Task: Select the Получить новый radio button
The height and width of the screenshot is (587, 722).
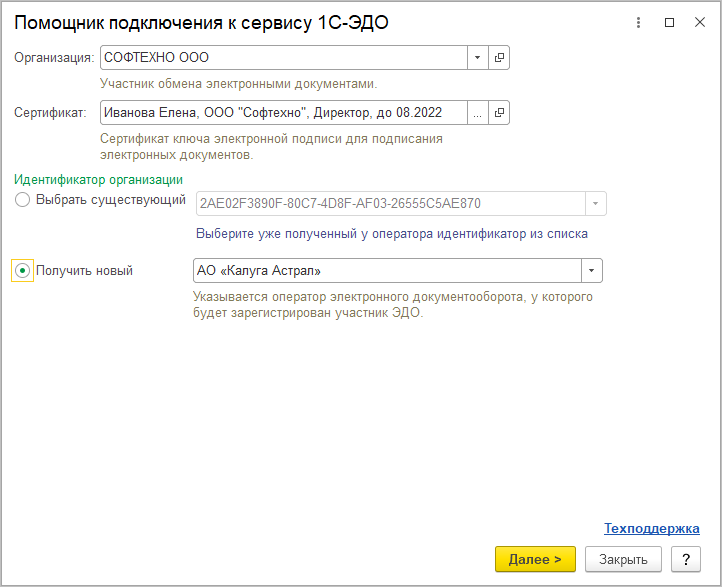Action: point(22,271)
